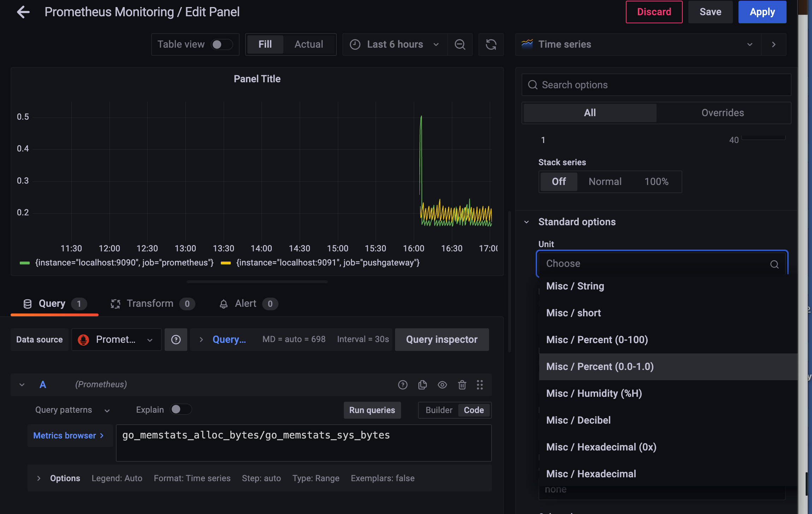The height and width of the screenshot is (514, 812).
Task: Click the back arrow to exit panel editor
Action: [x=23, y=12]
